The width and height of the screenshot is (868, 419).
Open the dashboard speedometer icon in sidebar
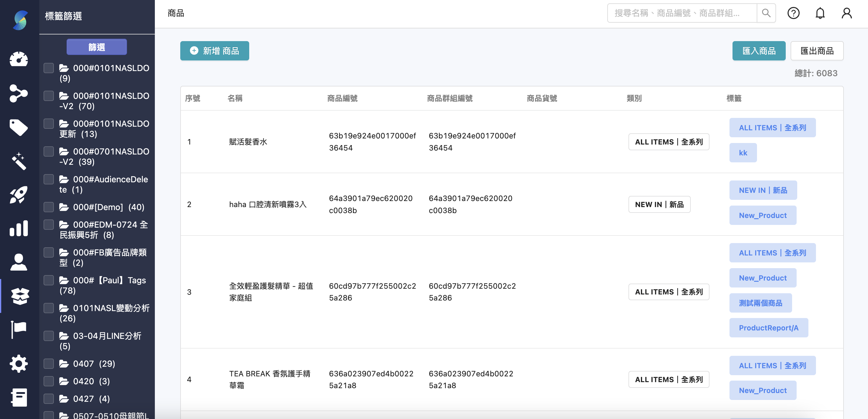(18, 59)
